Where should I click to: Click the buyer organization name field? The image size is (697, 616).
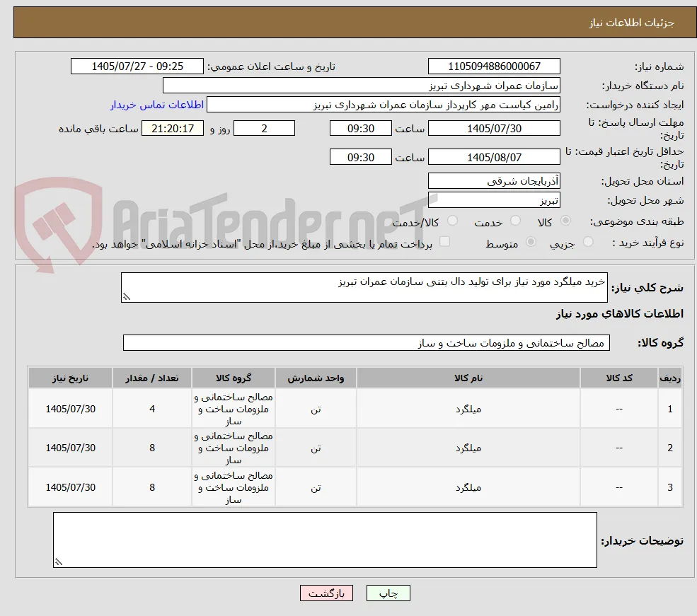tap(362, 86)
